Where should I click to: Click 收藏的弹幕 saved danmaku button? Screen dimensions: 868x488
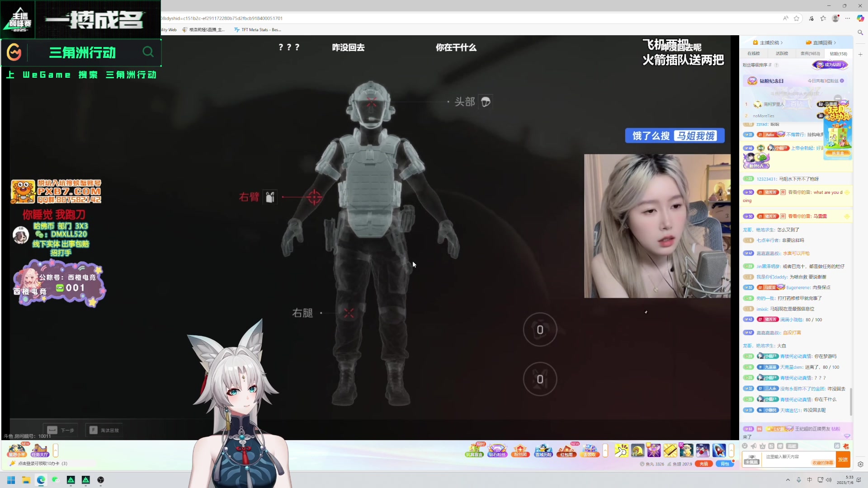coord(823,463)
